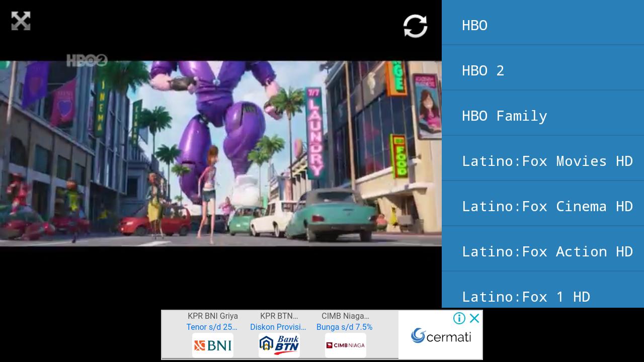Click "Tenor s/d 25..." ad text
644x362 pixels.
pos(212,327)
